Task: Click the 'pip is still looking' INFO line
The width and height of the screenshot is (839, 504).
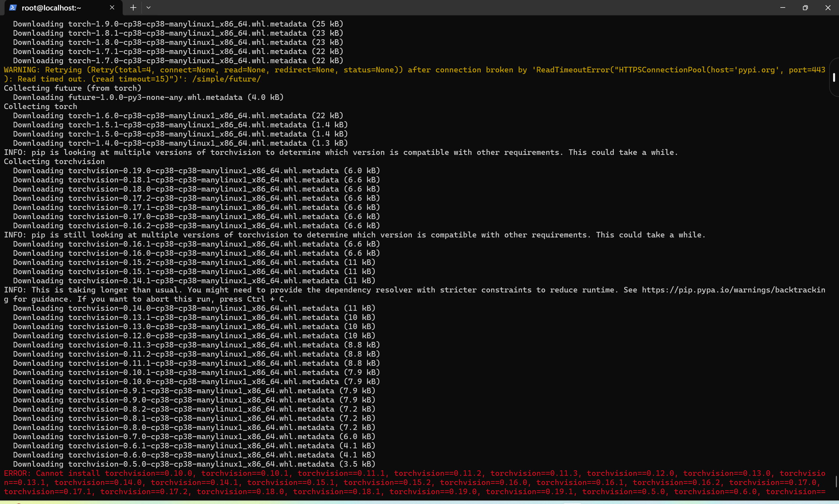Action: 354,235
